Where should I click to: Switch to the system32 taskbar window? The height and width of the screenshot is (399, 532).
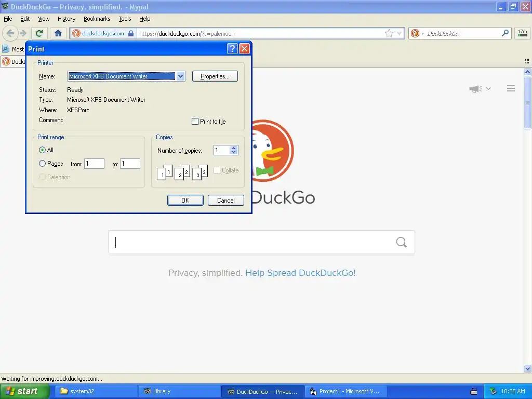(96, 391)
